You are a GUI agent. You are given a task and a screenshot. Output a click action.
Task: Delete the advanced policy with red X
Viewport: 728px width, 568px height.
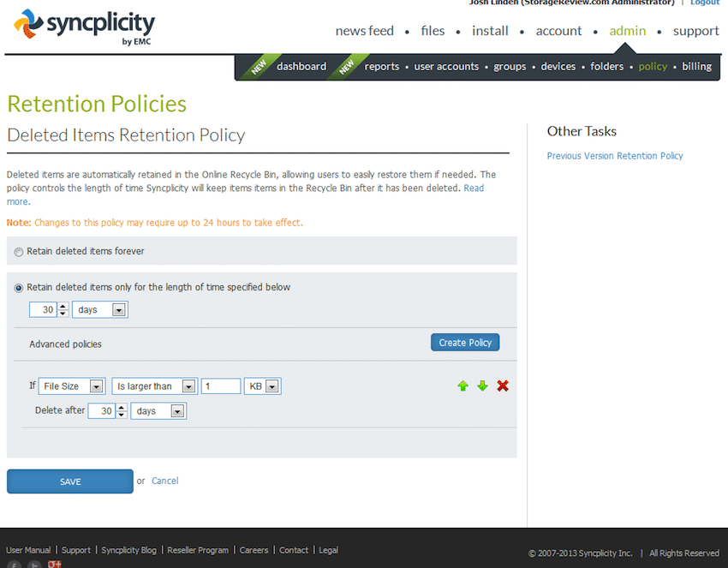click(503, 386)
